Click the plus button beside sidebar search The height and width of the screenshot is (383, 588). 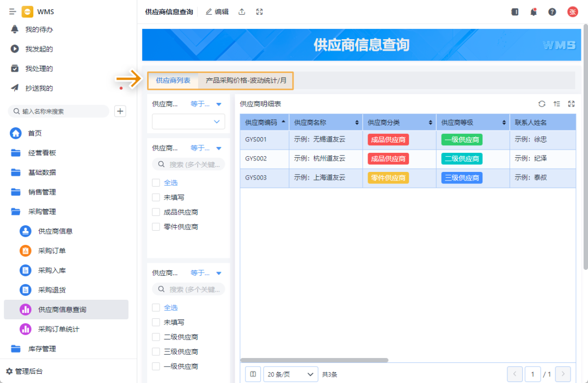point(120,111)
